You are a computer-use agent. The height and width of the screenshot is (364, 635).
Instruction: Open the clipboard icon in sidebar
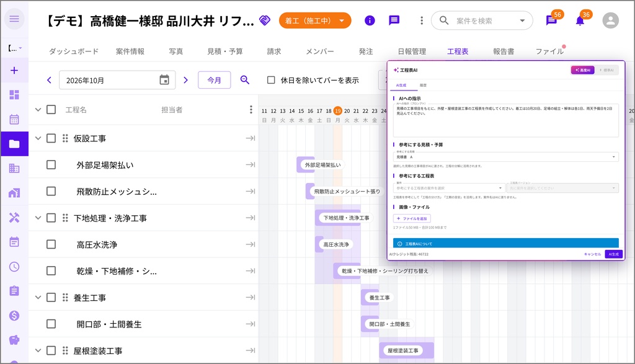click(14, 291)
